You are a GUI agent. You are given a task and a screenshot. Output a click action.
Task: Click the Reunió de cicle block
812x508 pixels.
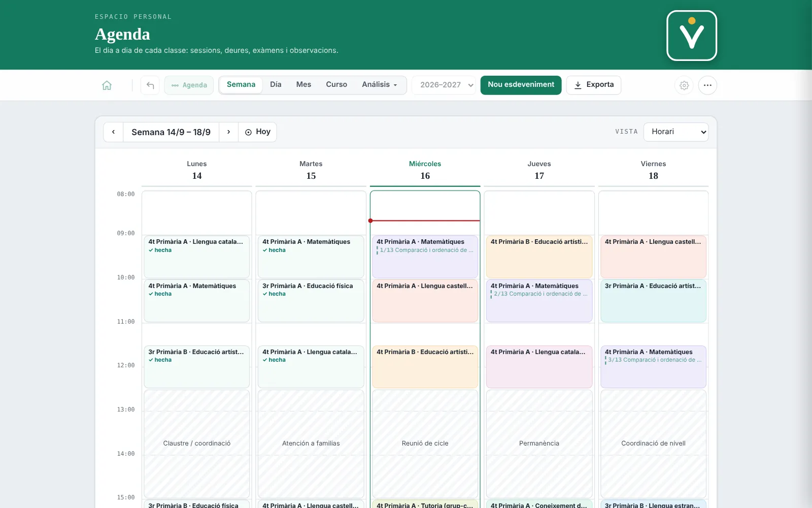pyautogui.click(x=425, y=443)
